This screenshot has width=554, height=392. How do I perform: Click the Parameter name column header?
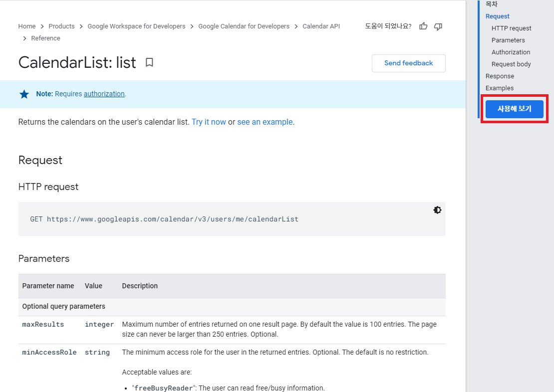tap(48, 286)
